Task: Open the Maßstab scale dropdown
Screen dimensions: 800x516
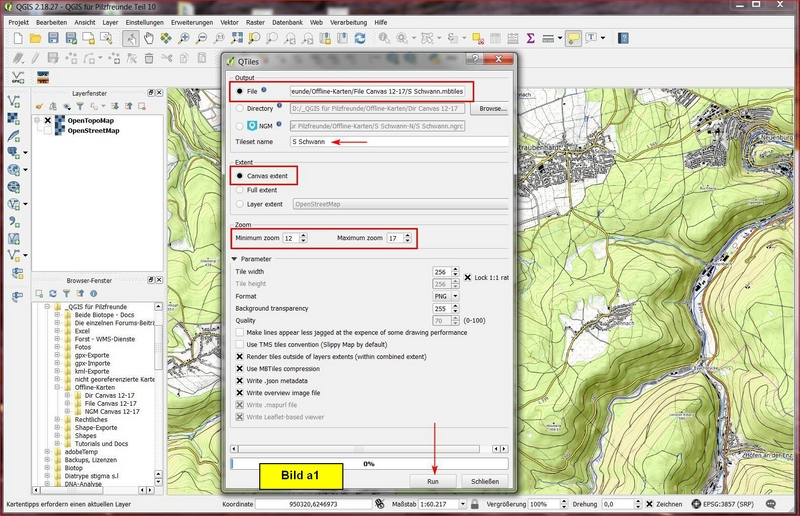Action: coord(462,504)
